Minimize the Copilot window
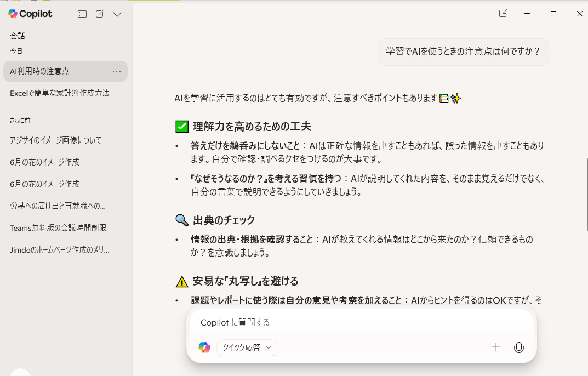 coord(527,14)
